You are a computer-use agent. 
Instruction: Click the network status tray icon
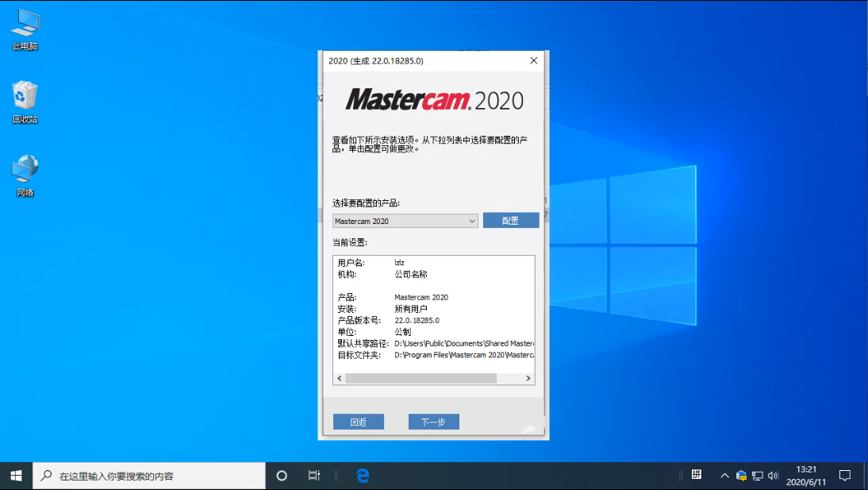click(758, 476)
